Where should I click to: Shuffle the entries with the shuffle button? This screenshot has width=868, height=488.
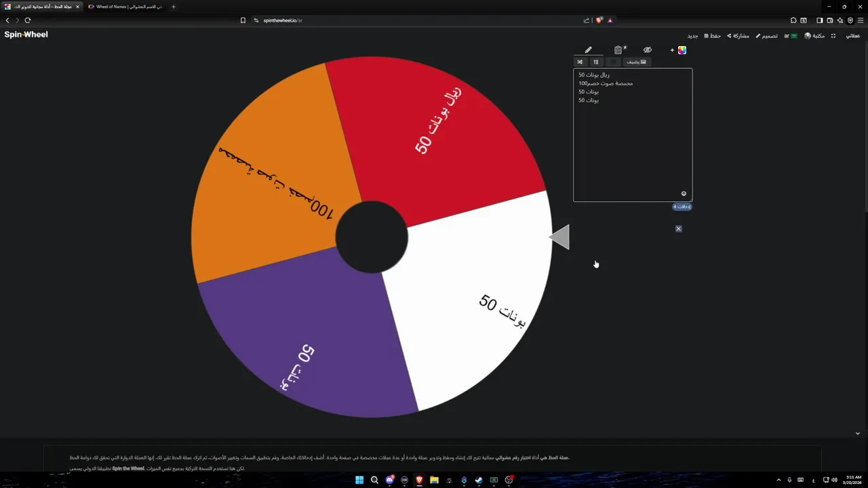pyautogui.click(x=580, y=62)
